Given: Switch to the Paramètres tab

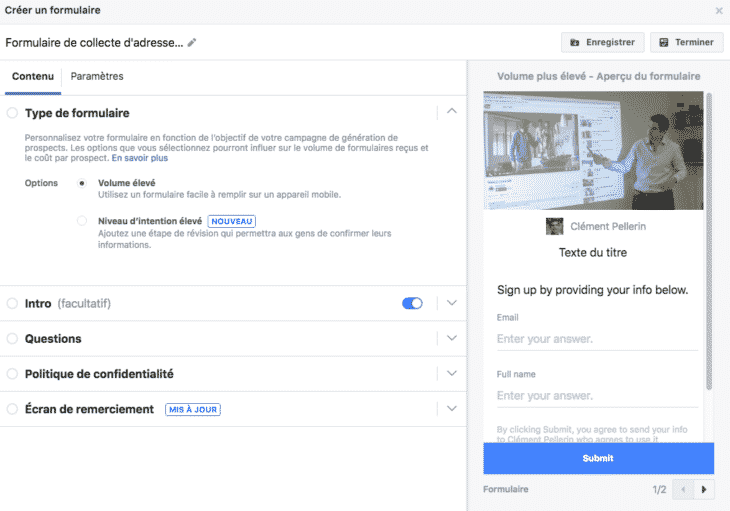Looking at the screenshot, I should click(x=97, y=76).
